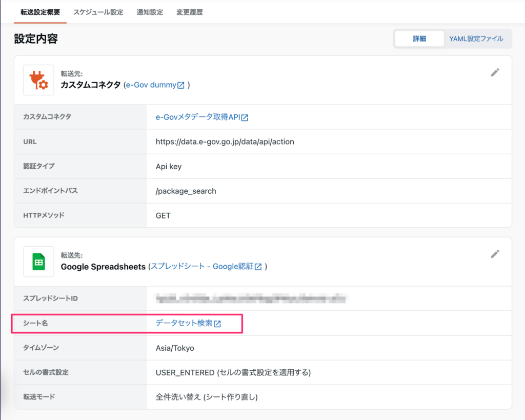This screenshot has width=525, height=420.
Task: Click the Google Spreadsheets green icon
Action: pos(38,262)
